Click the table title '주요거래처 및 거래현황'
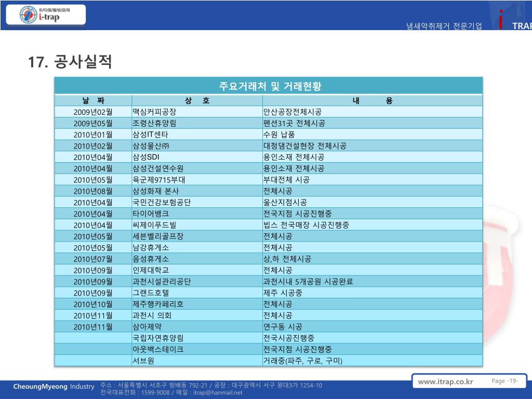 (x=270, y=86)
